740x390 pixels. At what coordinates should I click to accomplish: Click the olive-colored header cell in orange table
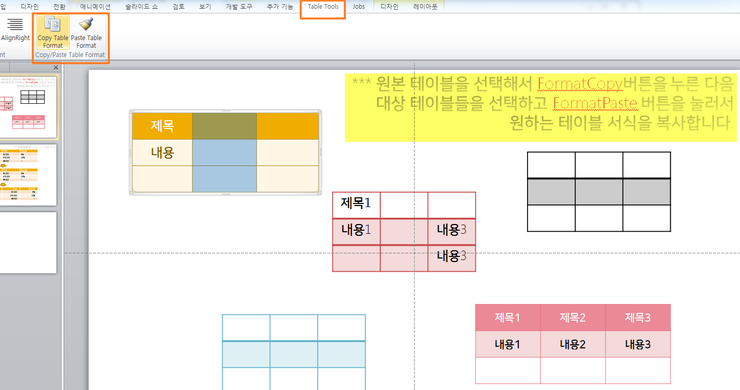click(x=225, y=126)
